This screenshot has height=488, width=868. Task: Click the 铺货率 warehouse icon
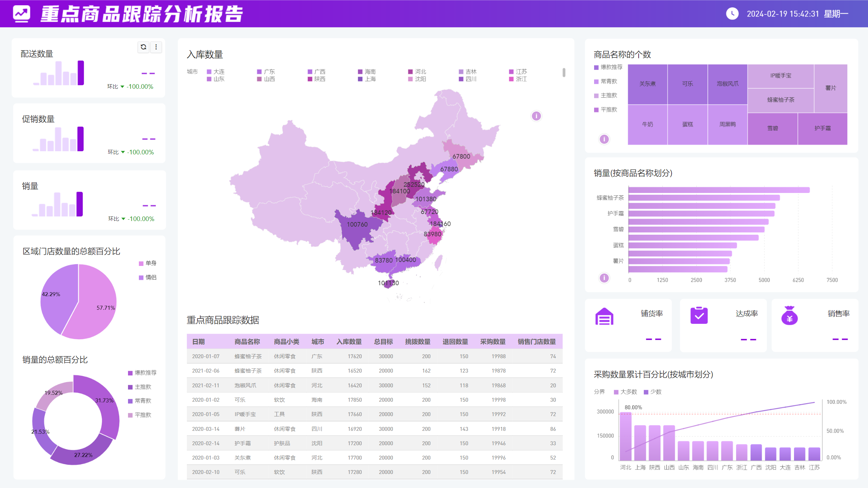click(x=604, y=316)
